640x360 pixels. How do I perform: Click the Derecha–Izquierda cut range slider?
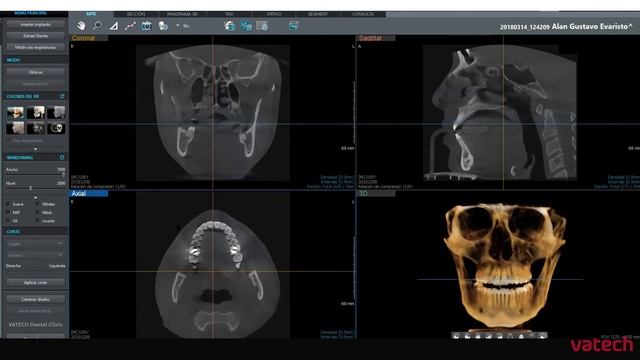point(36,271)
